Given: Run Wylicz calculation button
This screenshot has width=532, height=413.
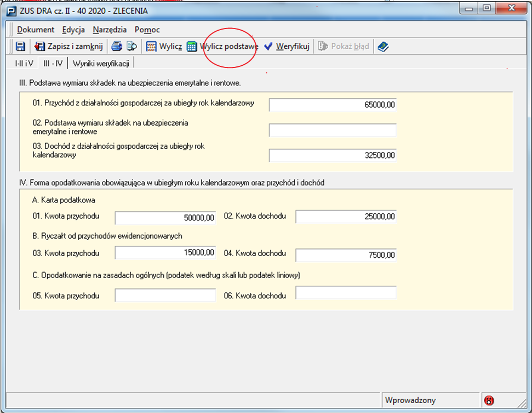Looking at the screenshot, I should 164,47.
